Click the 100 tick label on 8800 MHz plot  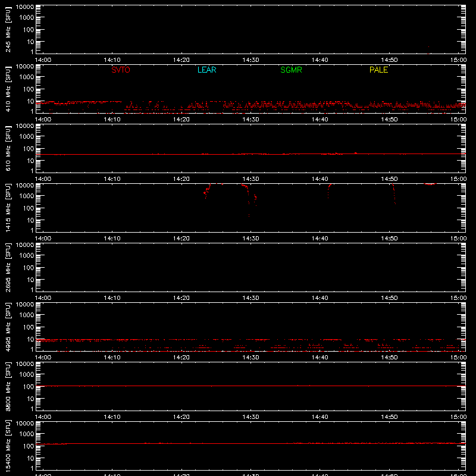(x=29, y=386)
